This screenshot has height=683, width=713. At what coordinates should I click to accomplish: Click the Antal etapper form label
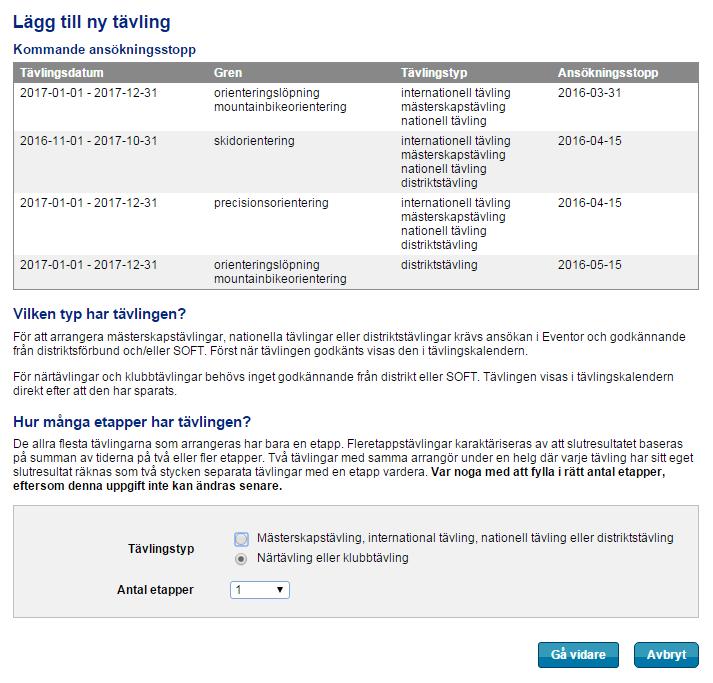coord(155,590)
